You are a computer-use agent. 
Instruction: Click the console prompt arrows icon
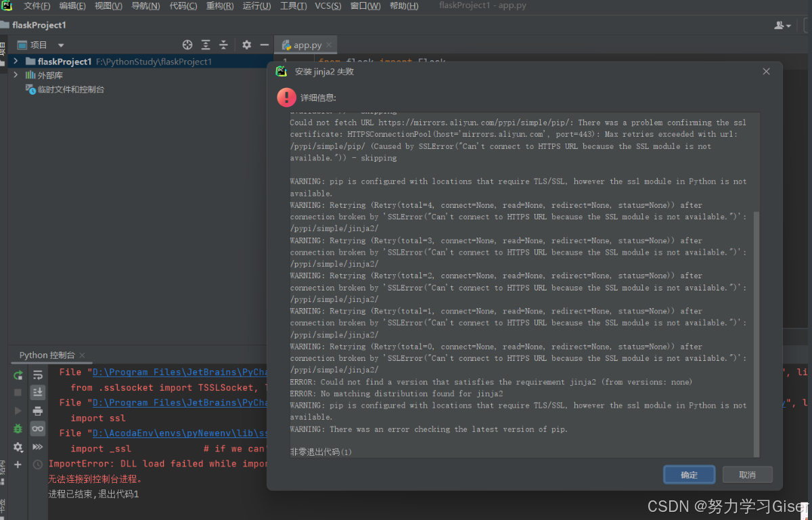point(38,447)
